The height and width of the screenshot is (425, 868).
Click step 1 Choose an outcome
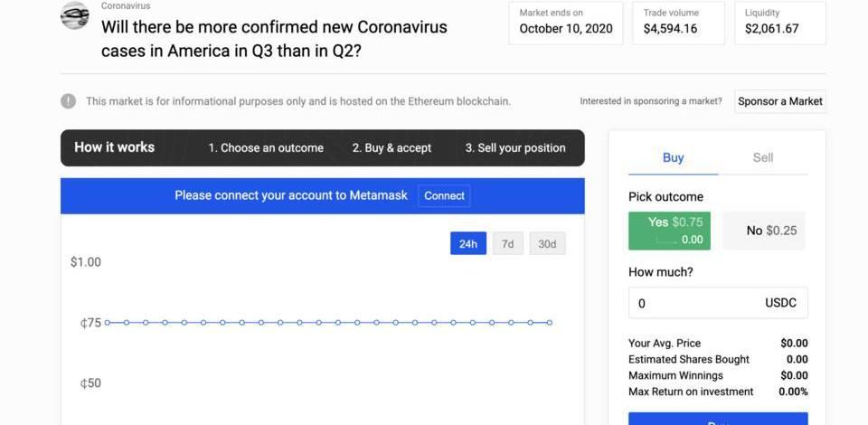tap(266, 148)
